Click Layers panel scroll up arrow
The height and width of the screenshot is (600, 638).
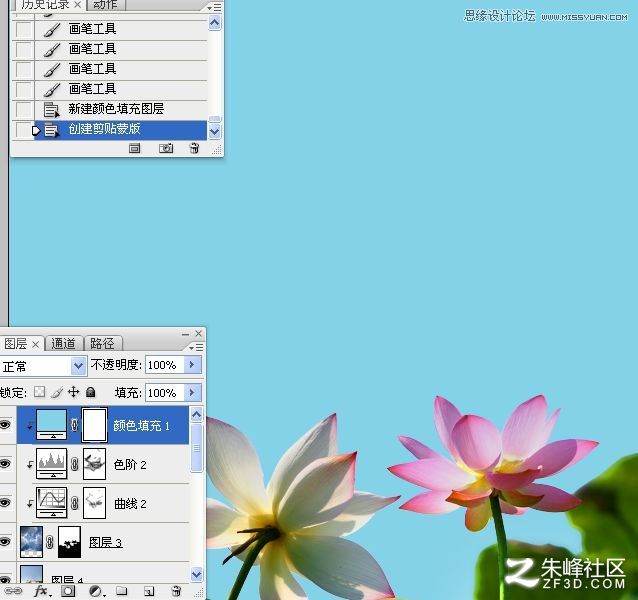coord(197,415)
